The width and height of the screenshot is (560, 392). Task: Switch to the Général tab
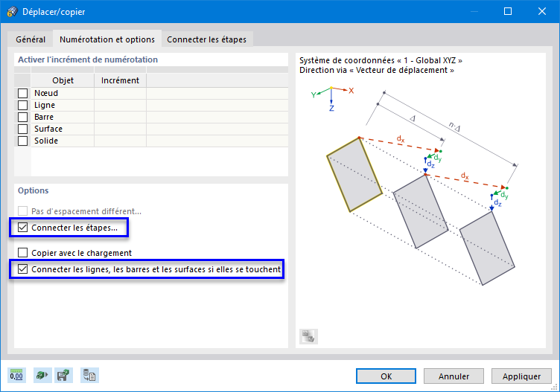click(31, 39)
